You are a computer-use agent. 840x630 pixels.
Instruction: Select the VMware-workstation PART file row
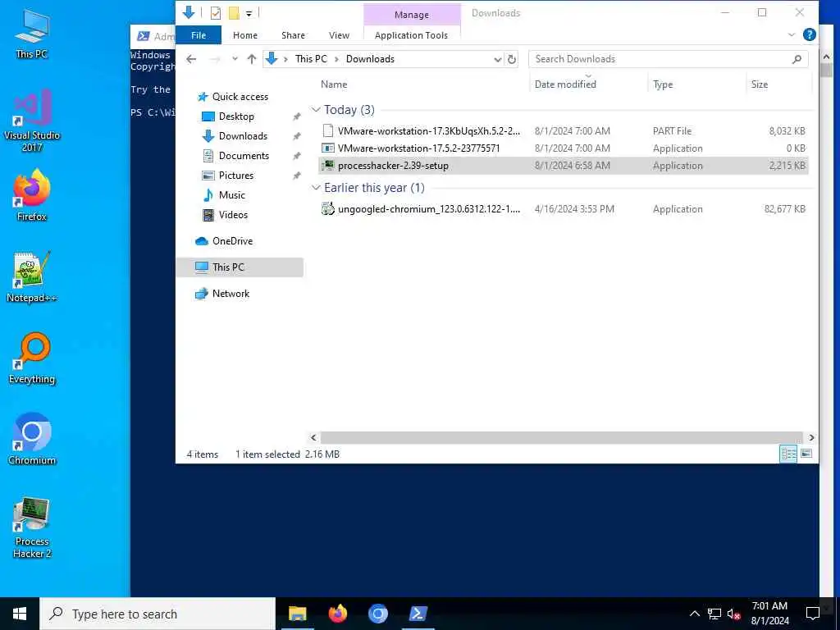pos(563,130)
